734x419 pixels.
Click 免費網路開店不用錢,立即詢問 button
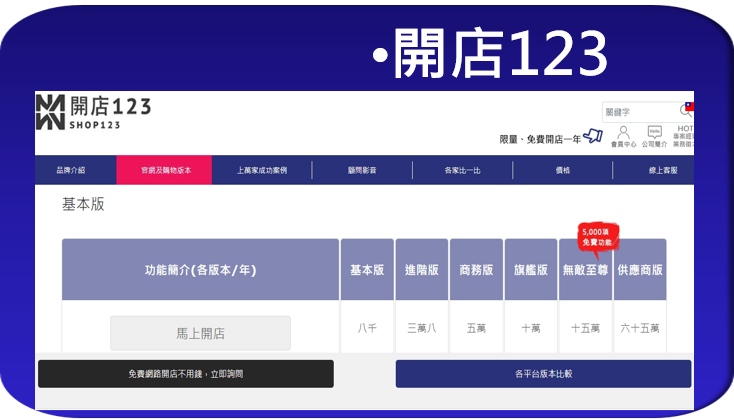[186, 374]
